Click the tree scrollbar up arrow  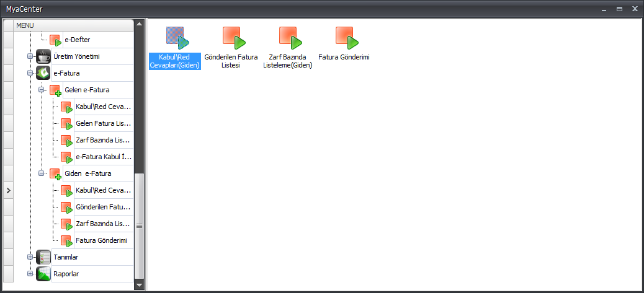139,24
